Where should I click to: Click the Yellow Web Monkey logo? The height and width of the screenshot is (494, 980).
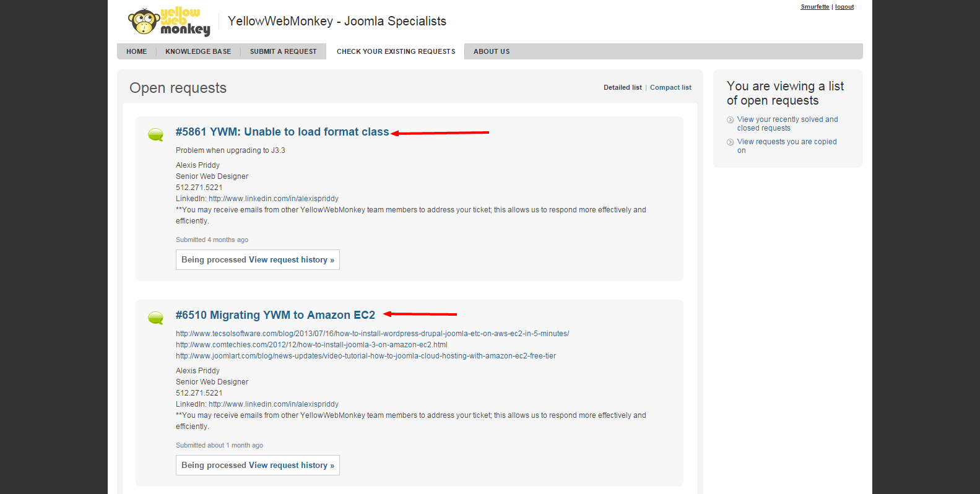(169, 22)
